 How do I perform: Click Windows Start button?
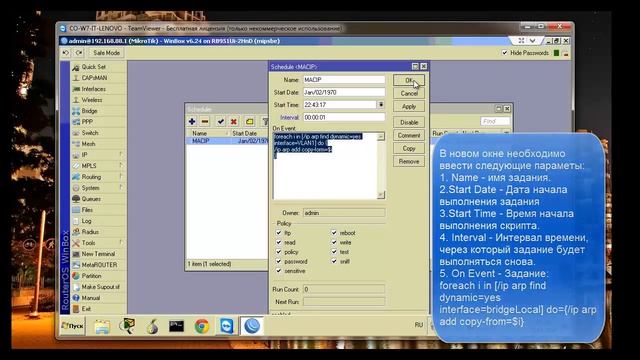(x=72, y=326)
